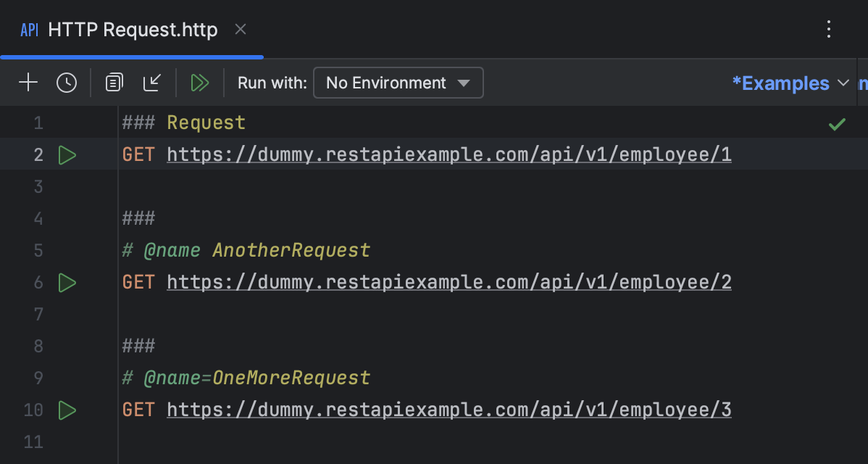Screen dimensions: 868x464
Task: Open the employee/3 URL link
Action: [448, 410]
